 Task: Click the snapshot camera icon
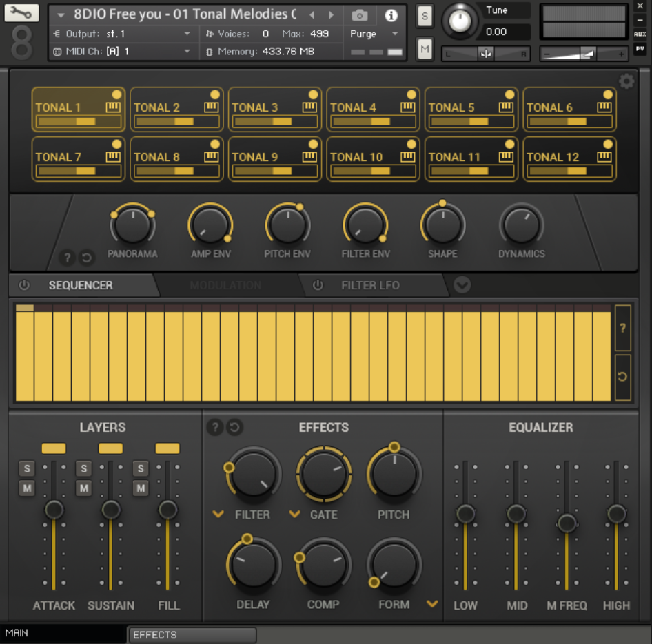(360, 15)
